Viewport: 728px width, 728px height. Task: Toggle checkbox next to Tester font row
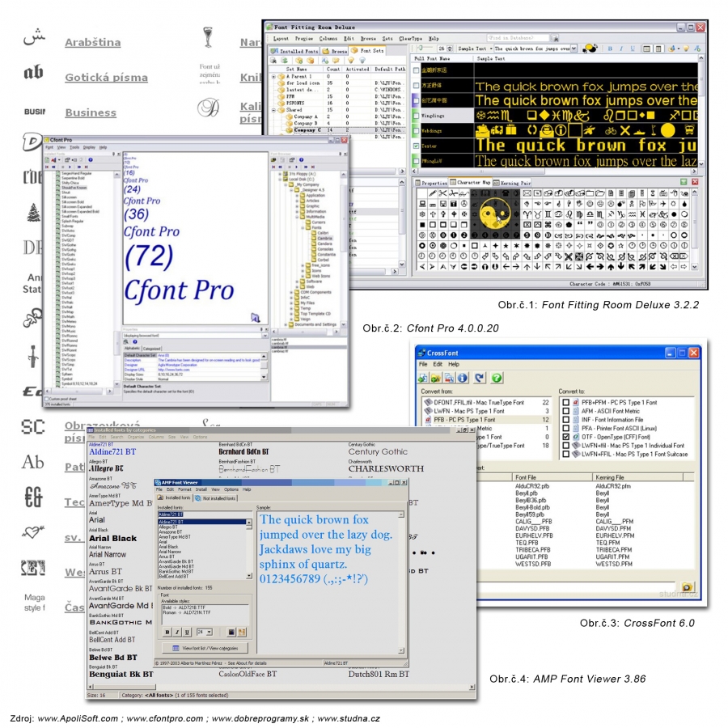click(x=417, y=146)
